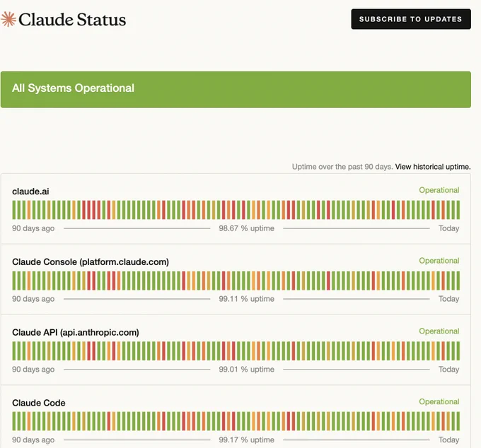This screenshot has height=448, width=481.
Task: Select the Claude Console (platform.claude.com) name
Action: 91,262
